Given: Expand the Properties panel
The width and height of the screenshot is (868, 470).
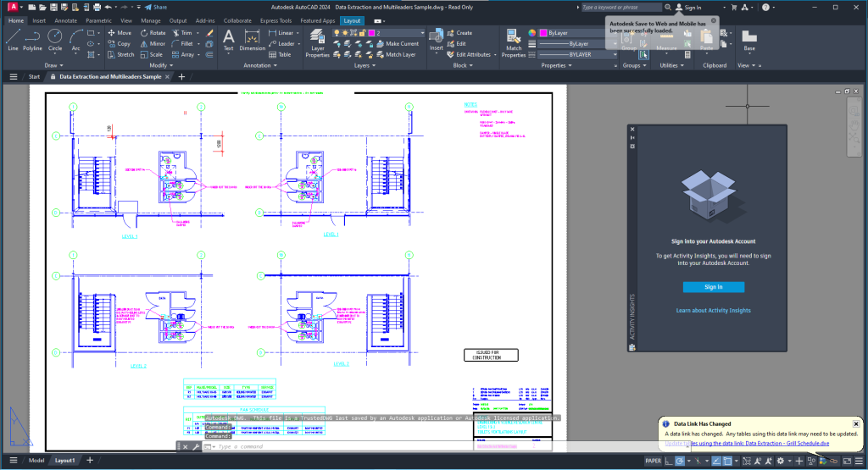Looking at the screenshot, I should [x=556, y=65].
